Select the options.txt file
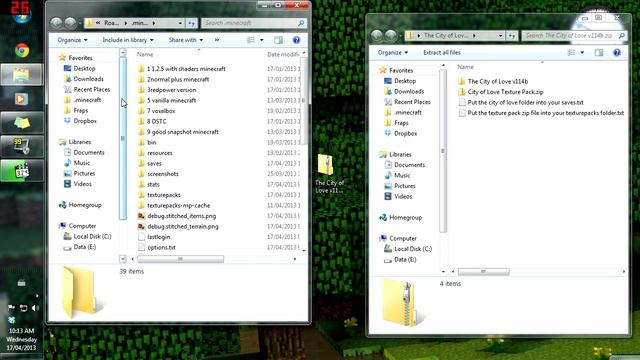The image size is (640, 360). [x=161, y=247]
